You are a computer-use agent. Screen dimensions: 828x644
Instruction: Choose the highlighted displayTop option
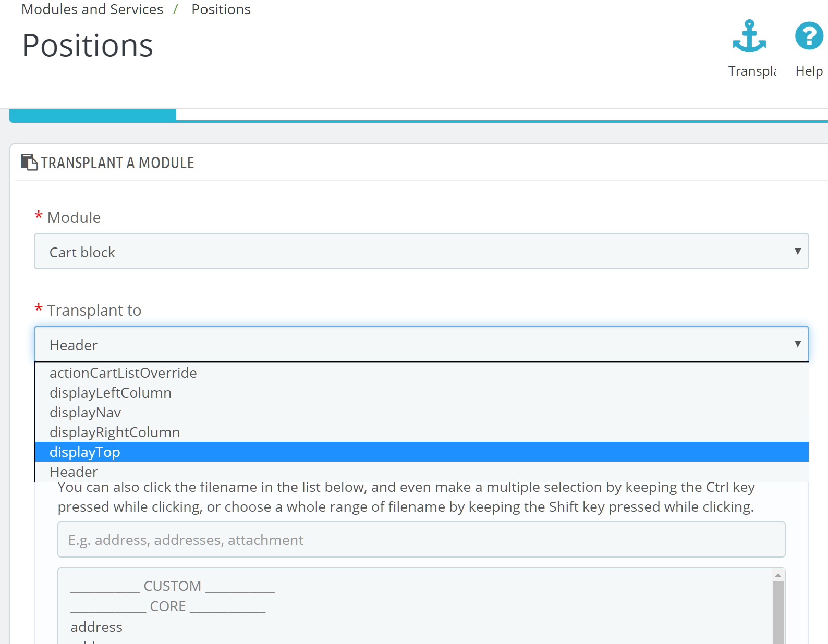[421, 452]
